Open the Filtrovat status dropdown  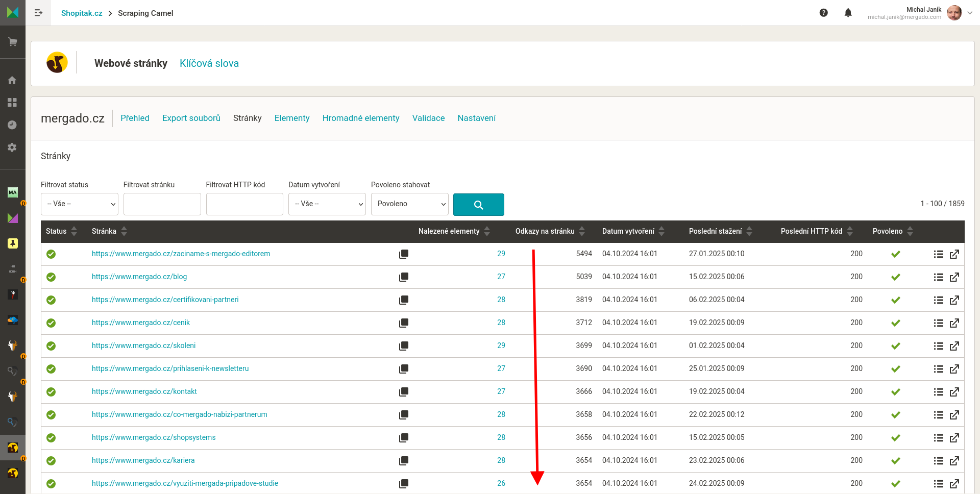(80, 204)
